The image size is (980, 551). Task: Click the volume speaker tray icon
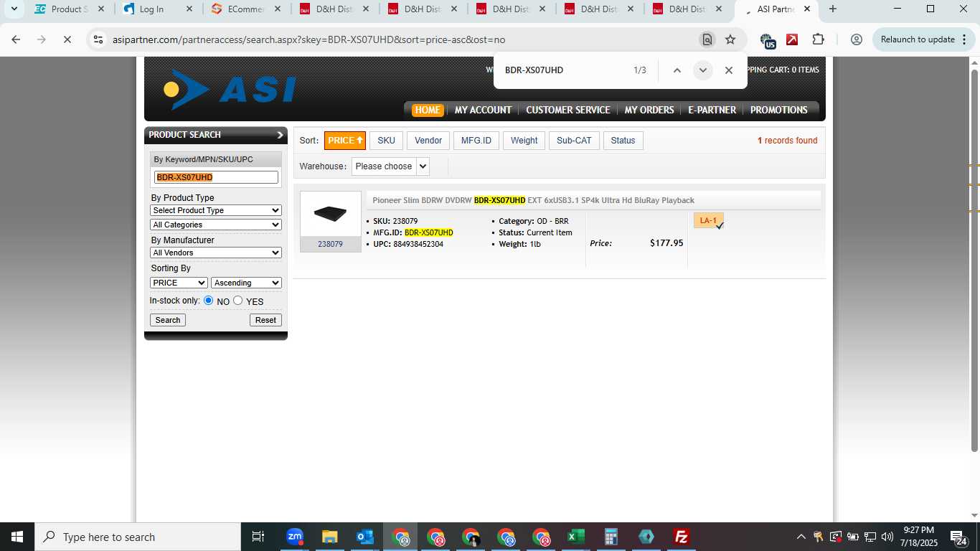pyautogui.click(x=887, y=537)
